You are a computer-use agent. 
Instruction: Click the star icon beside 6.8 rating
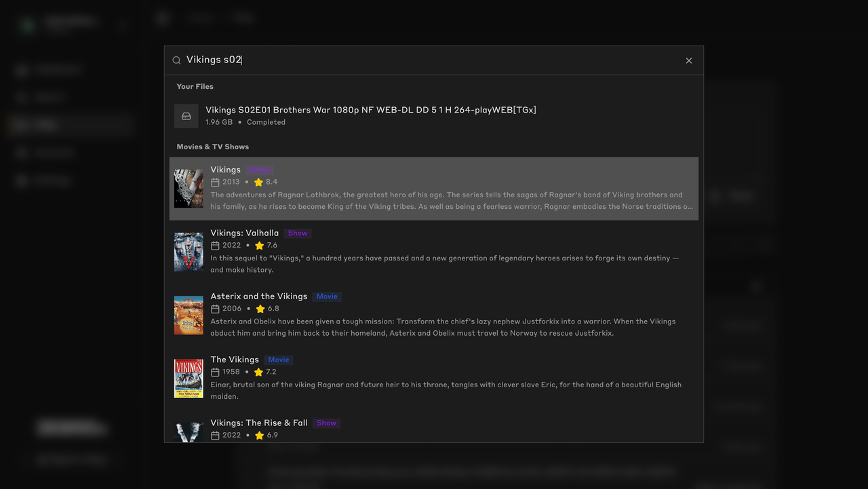tap(260, 309)
